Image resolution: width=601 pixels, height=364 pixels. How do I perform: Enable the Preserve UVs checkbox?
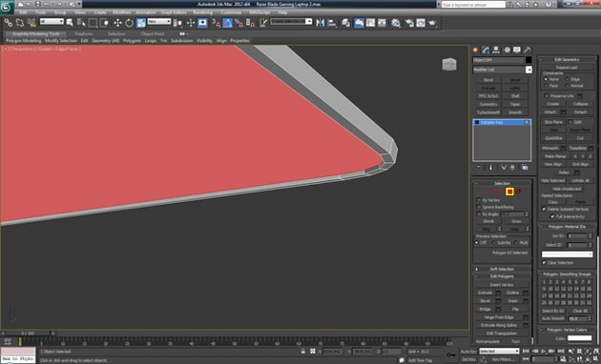pos(547,96)
